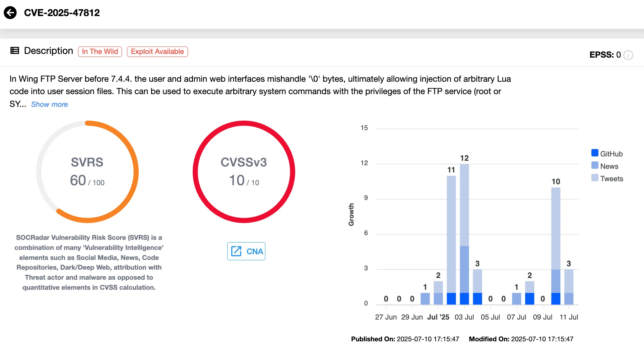Click the '29 Jun' axis label
This screenshot has height=347, width=644.
(412, 317)
